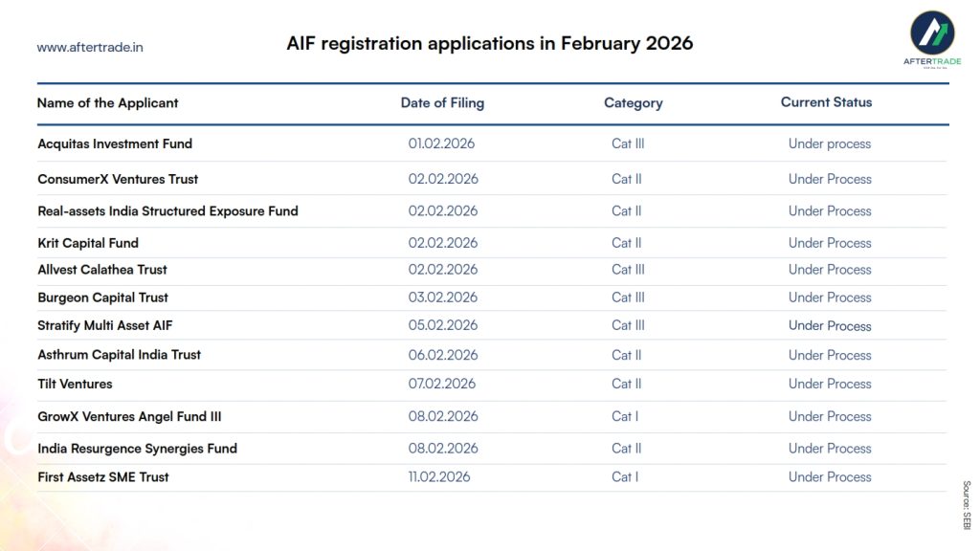
Task: Select Allvest Calathea Trust applicant
Action: click(x=102, y=270)
